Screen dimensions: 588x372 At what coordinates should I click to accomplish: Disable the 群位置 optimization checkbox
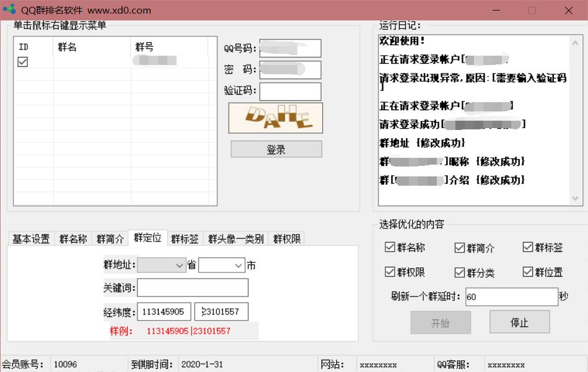[x=528, y=272]
